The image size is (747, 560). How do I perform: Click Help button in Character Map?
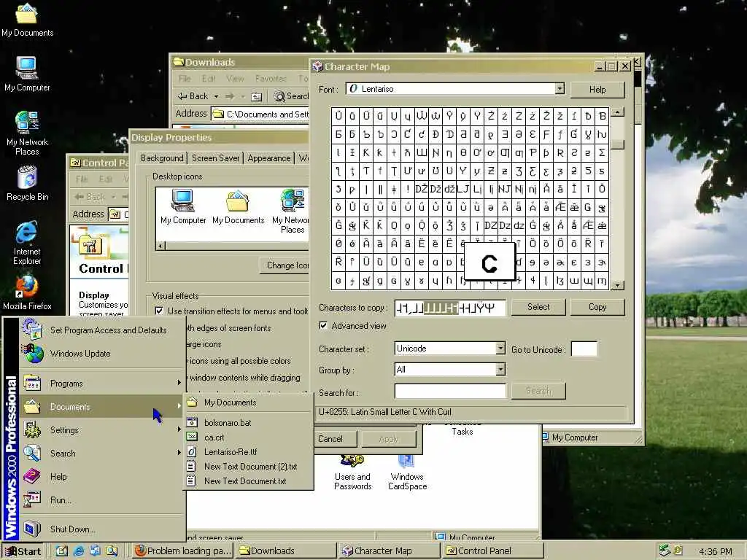click(x=597, y=90)
